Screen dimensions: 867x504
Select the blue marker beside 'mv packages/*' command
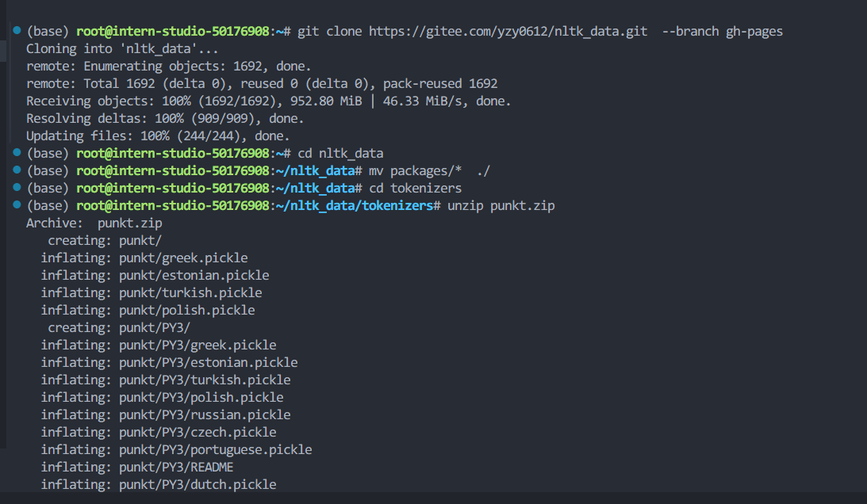[x=17, y=170]
